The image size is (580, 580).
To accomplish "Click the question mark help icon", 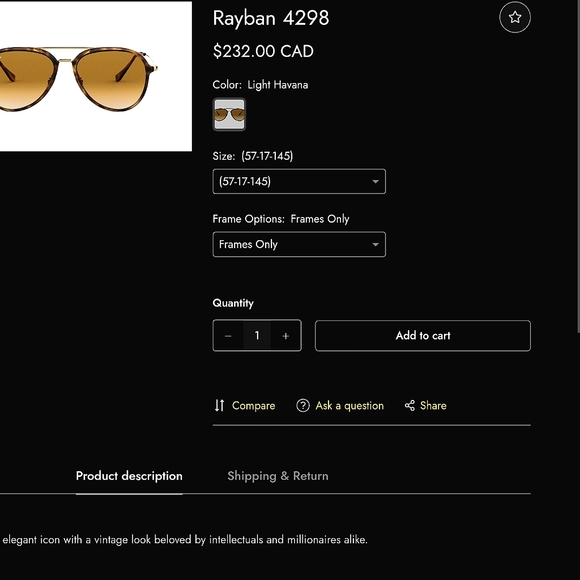I will [x=303, y=405].
